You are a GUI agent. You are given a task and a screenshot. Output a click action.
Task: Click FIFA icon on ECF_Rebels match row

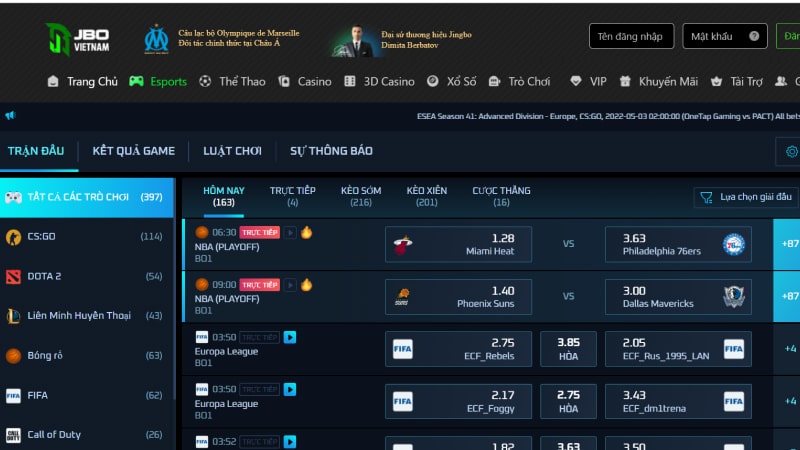(x=202, y=337)
